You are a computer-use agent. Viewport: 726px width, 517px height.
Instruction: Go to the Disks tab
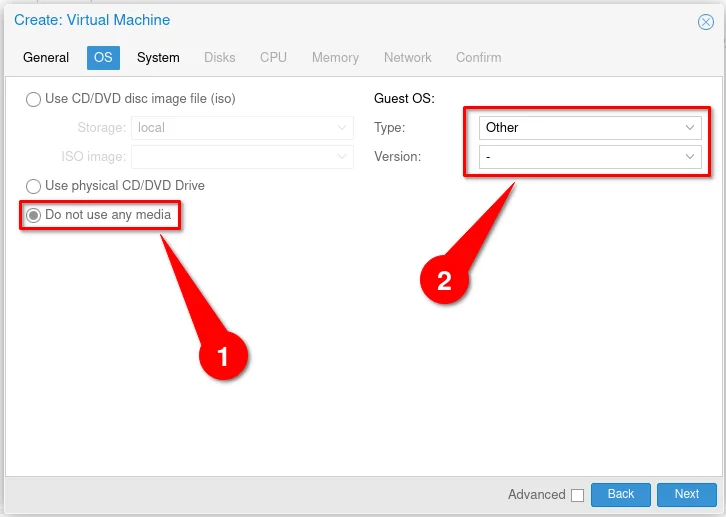(220, 57)
